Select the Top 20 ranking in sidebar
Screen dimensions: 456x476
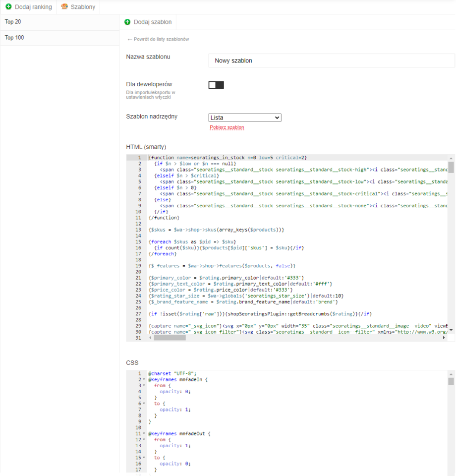pos(59,22)
